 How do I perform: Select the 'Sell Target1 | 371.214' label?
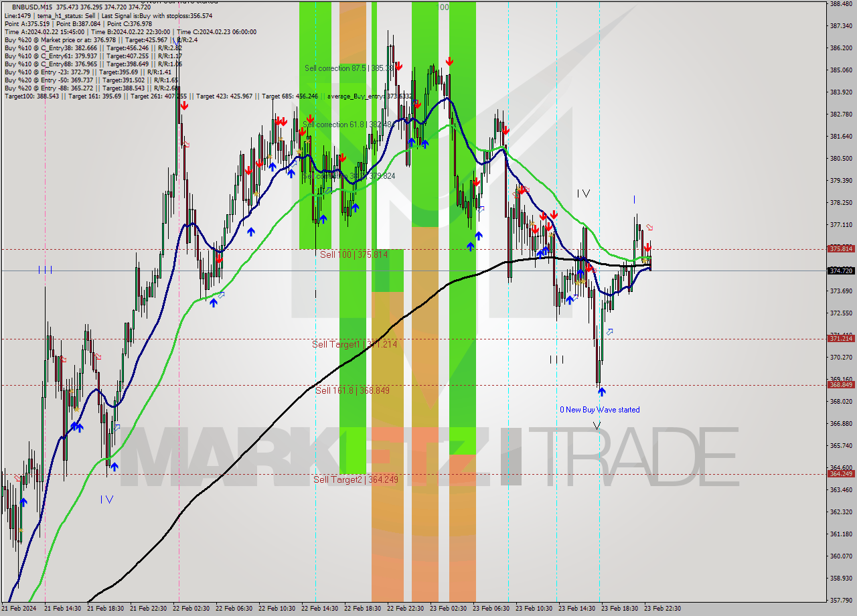pos(354,344)
